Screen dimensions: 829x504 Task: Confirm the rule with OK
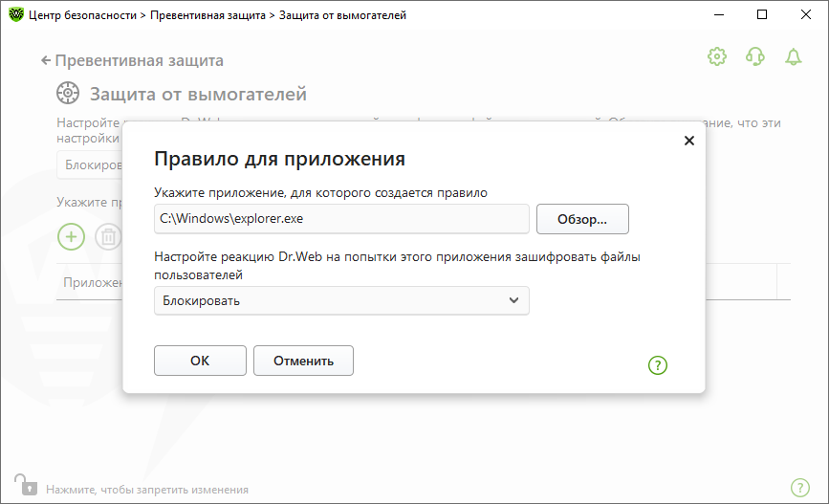200,361
